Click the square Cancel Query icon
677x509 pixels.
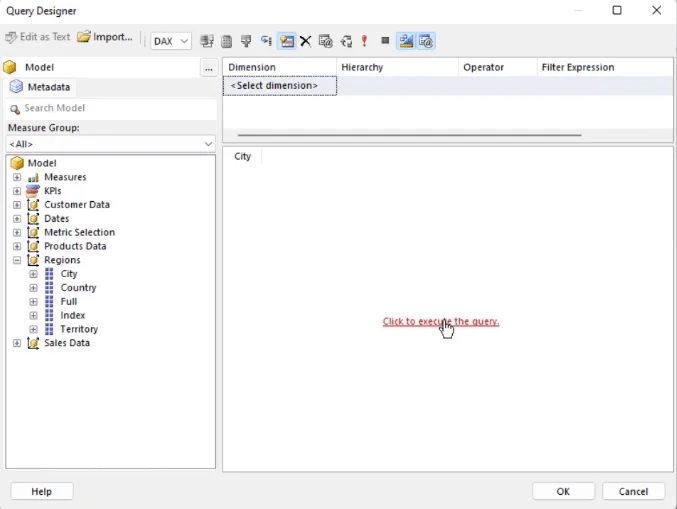point(385,41)
